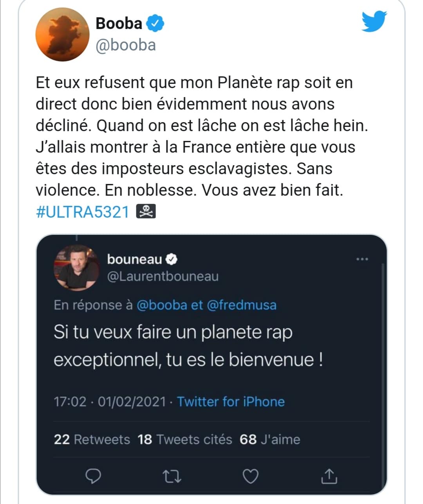The image size is (423, 504).
Task: Like the quoted tweet with heart icon
Action: 251,476
